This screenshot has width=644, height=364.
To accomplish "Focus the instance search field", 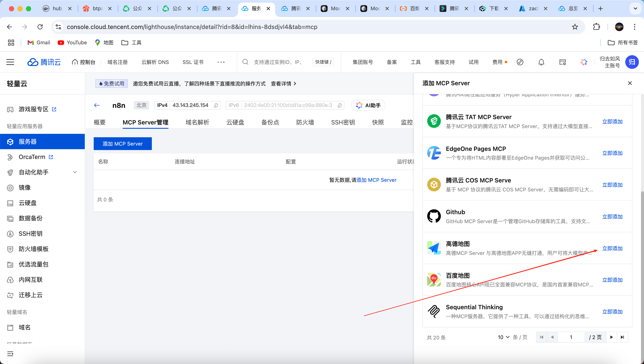I will (277, 62).
